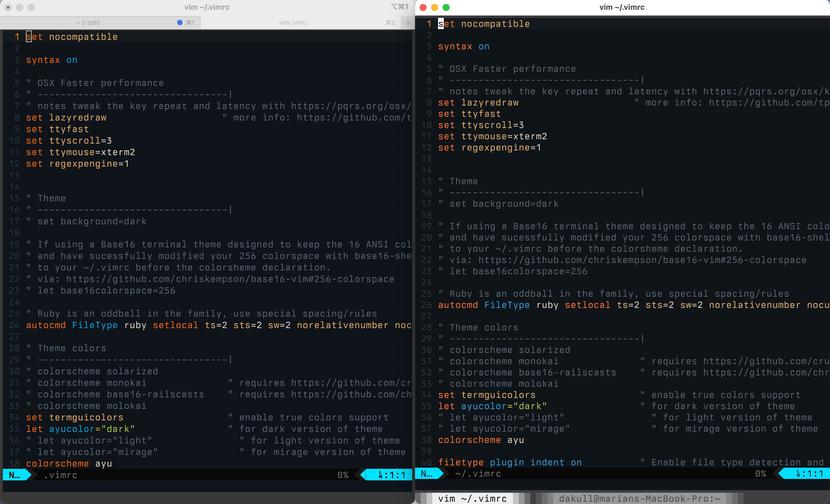Screen dimensions: 830x504
Task: Click the new tab plus button
Action: coord(408,22)
